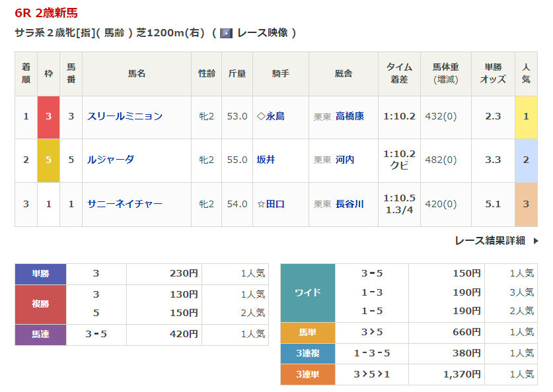Screen dimensions: 553x392
Task: Open horse ルジャーダ page
Action: point(111,160)
